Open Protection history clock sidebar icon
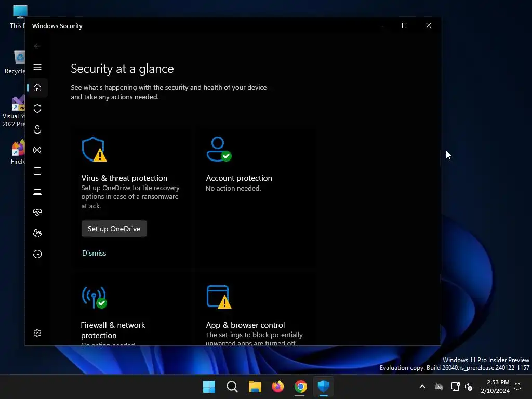The height and width of the screenshot is (399, 532). click(x=37, y=254)
